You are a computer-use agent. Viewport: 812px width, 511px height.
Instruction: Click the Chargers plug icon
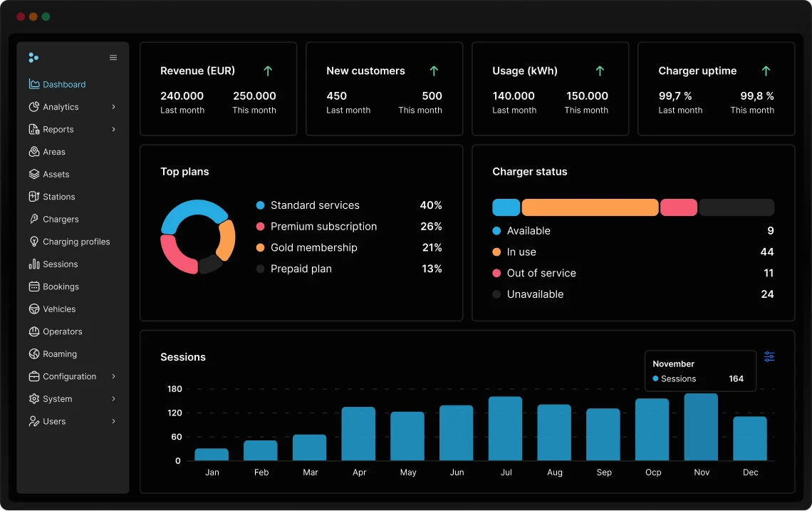(x=34, y=219)
